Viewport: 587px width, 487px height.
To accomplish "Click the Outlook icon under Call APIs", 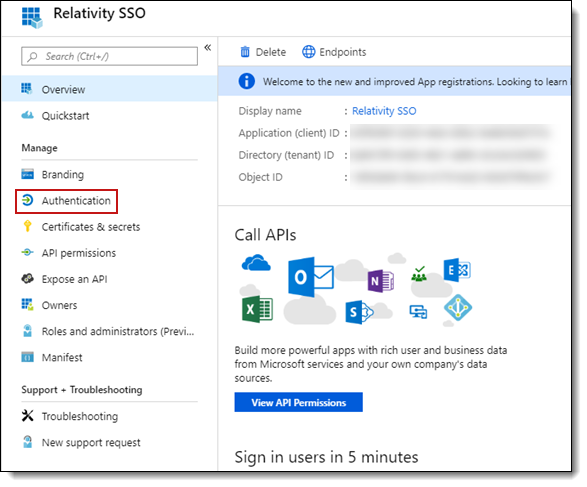I will click(x=310, y=277).
